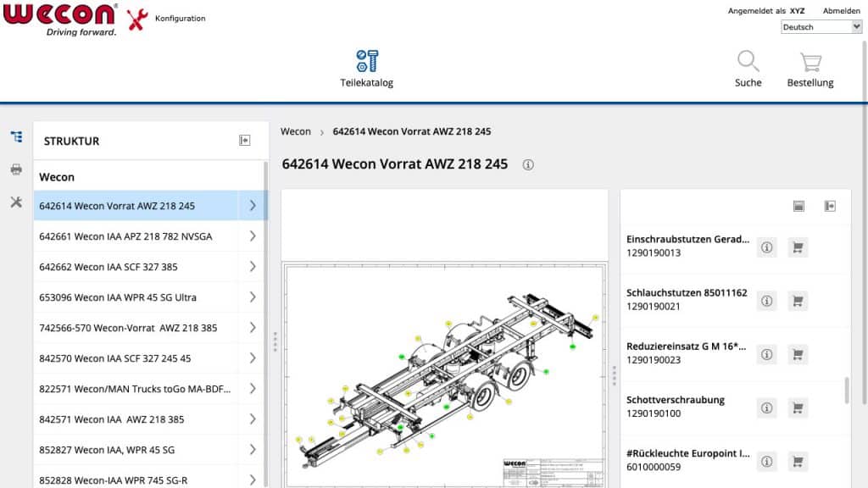Add Schottverschraubung 1290190100 to cart
This screenshot has width=868, height=488.
(798, 408)
